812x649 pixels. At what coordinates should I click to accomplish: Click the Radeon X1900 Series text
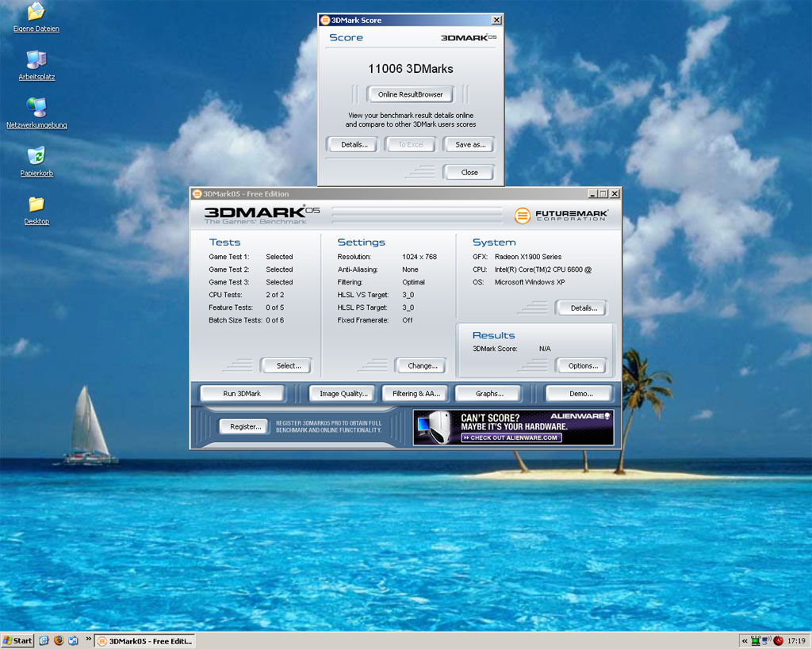coord(527,257)
